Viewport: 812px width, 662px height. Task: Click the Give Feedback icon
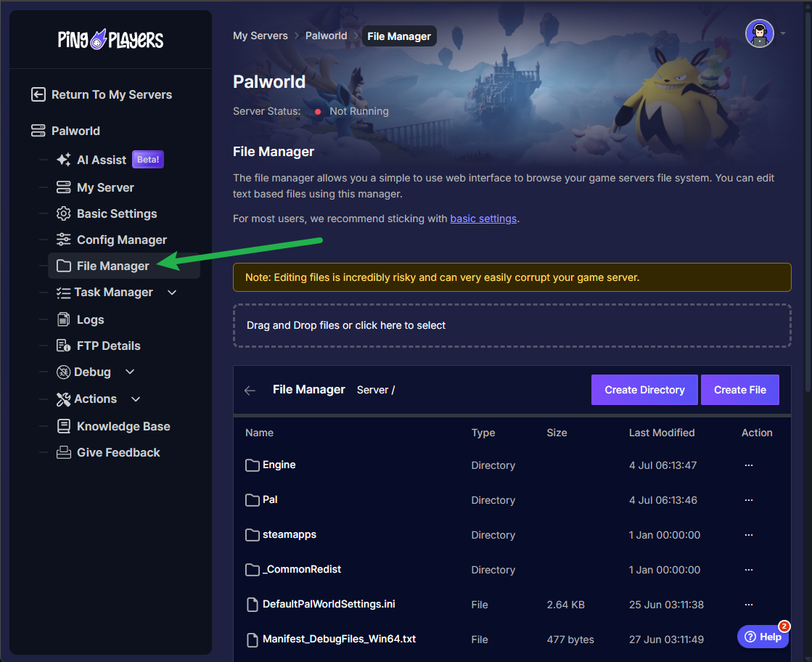pyautogui.click(x=64, y=452)
